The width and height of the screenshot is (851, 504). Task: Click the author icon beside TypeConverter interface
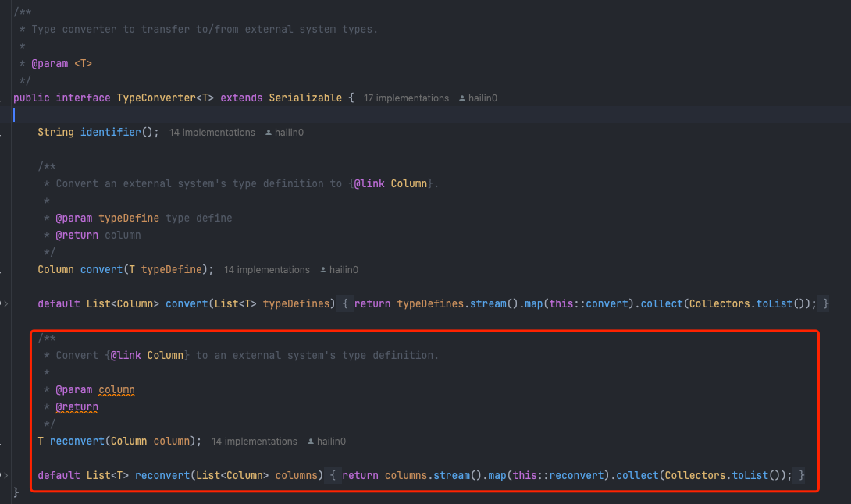[x=462, y=98]
